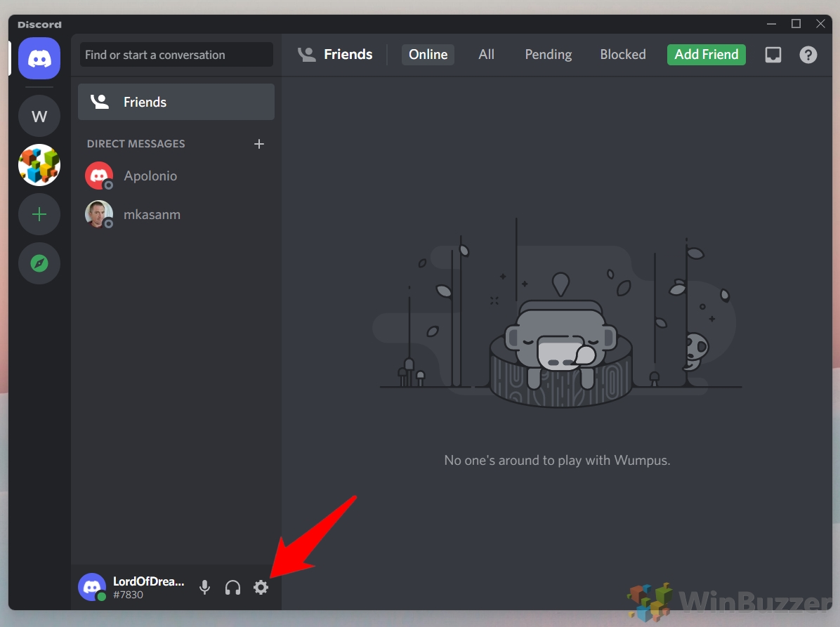Switch to the Online friends tab

click(428, 55)
